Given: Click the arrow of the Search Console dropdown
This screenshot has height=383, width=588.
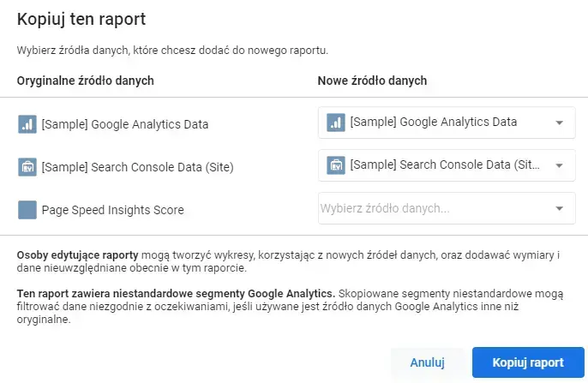Looking at the screenshot, I should coord(559,165).
